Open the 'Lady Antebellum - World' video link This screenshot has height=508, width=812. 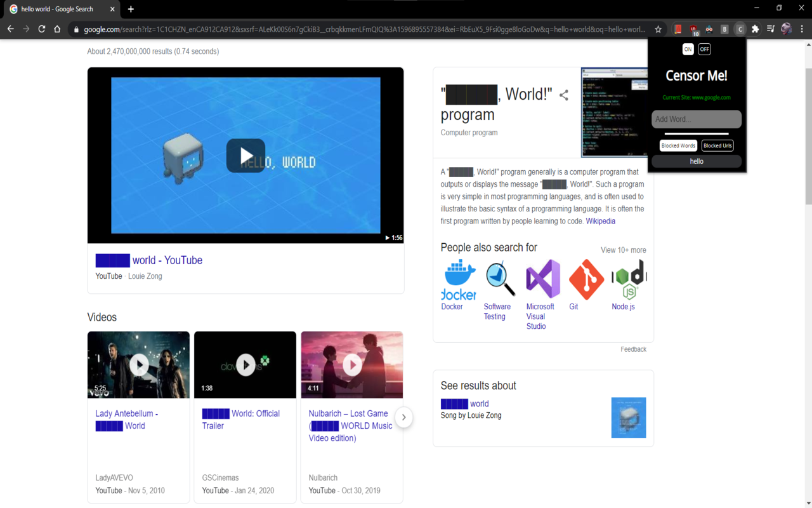click(x=127, y=420)
